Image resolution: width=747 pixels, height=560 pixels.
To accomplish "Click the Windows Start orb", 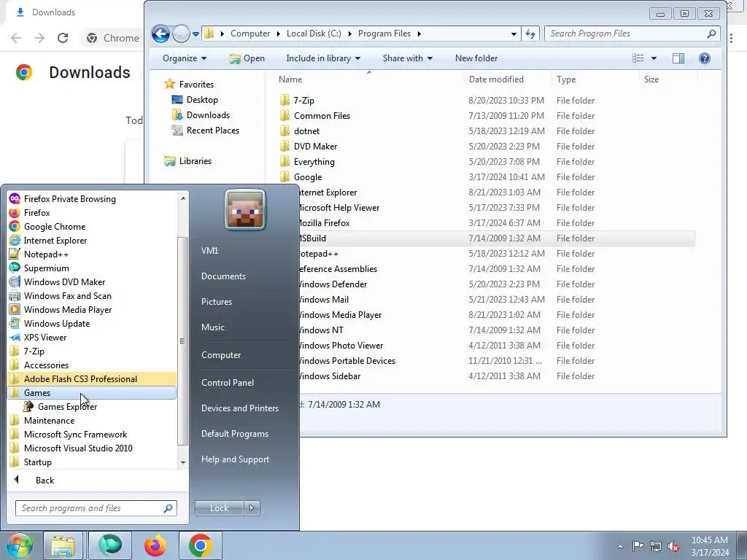I will 19,545.
